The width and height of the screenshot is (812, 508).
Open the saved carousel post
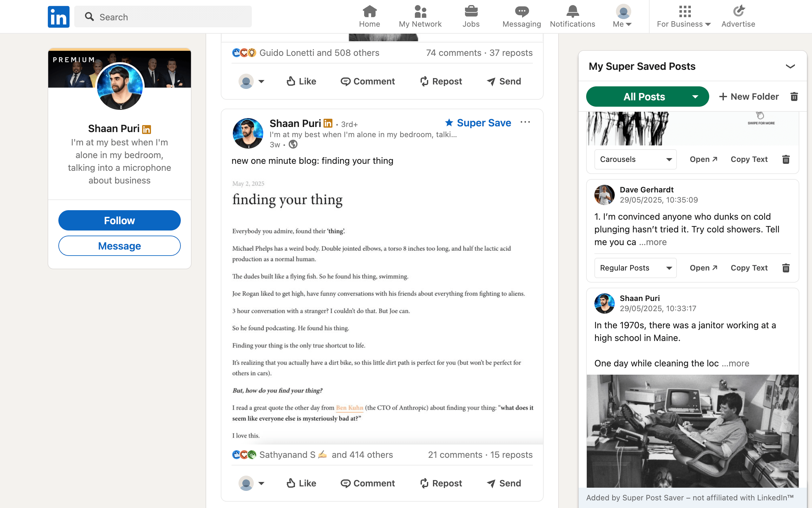703,159
